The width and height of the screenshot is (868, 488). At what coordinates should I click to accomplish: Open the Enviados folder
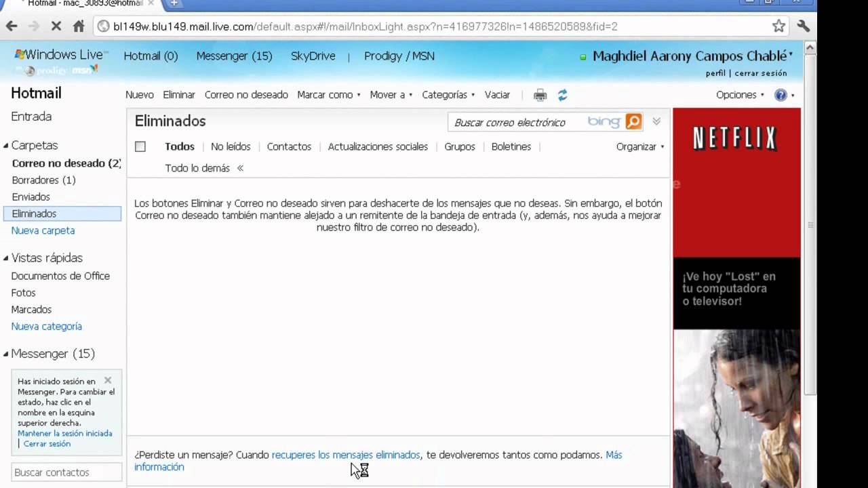click(x=31, y=197)
